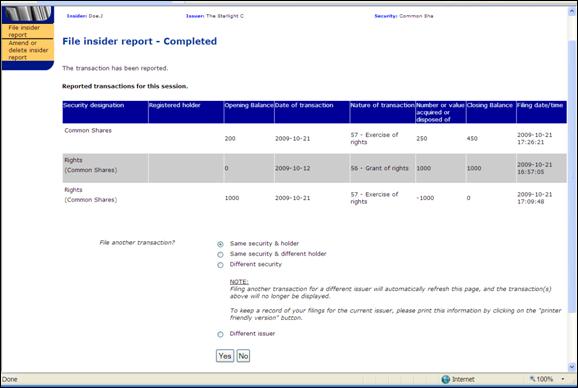The image size is (578, 388).
Task: Click the NOTE: underlined label
Action: click(x=239, y=282)
